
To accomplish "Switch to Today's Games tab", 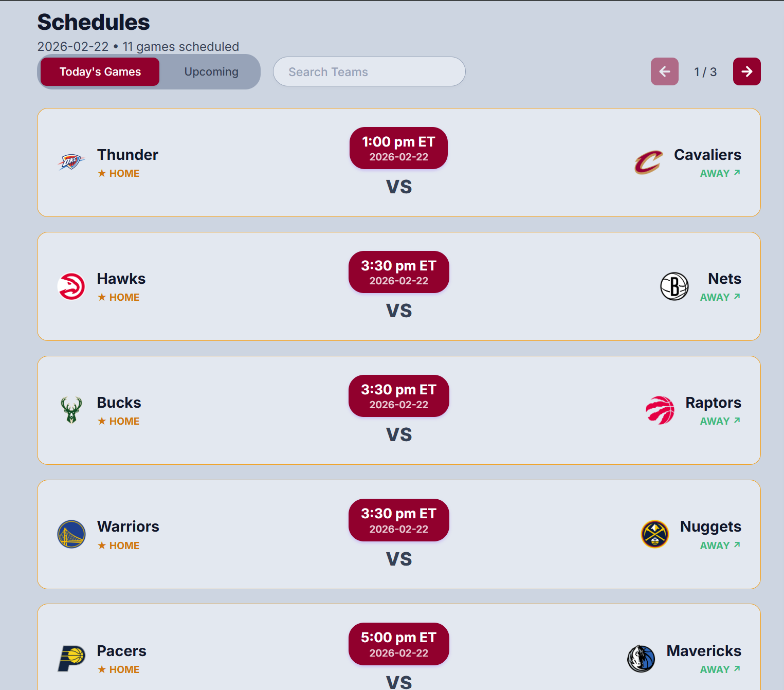I will [x=100, y=72].
